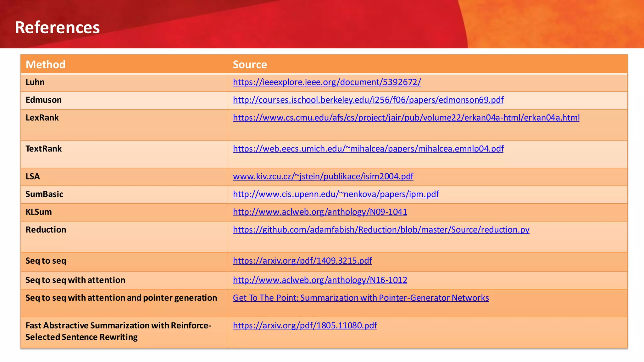Select the 'Seq to seq' method cell
This screenshot has height=362, width=644.
(x=124, y=262)
